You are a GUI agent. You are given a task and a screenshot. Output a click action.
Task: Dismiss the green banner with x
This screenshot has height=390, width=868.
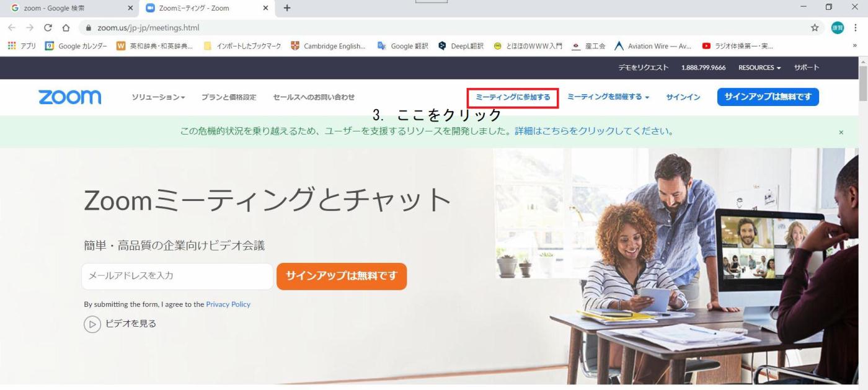841,132
